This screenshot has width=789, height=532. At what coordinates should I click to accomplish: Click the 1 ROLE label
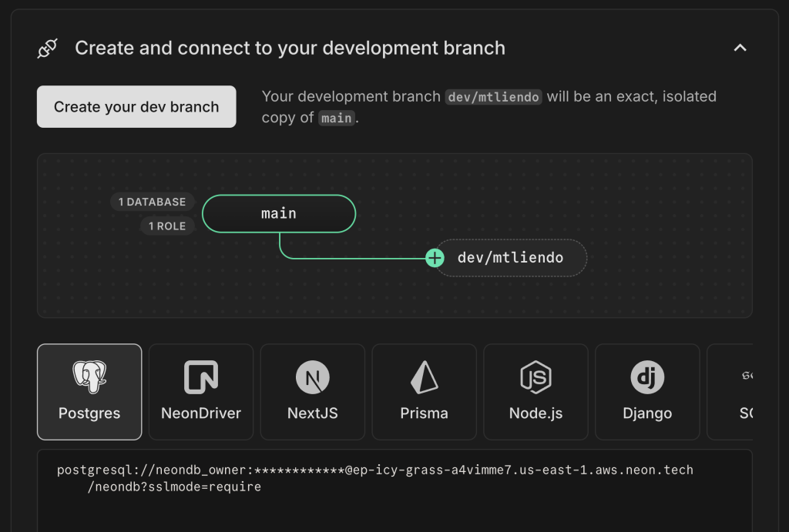coord(167,226)
